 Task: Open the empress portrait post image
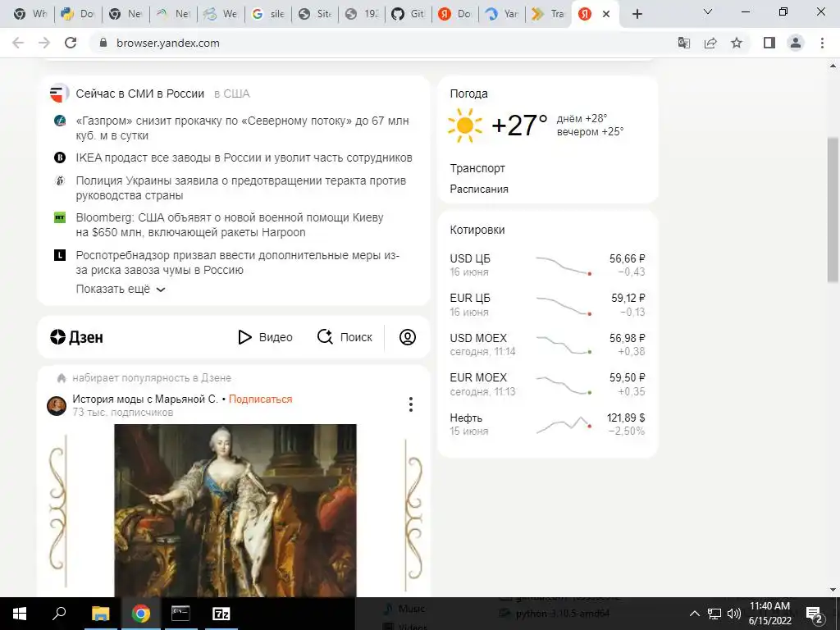(x=235, y=510)
